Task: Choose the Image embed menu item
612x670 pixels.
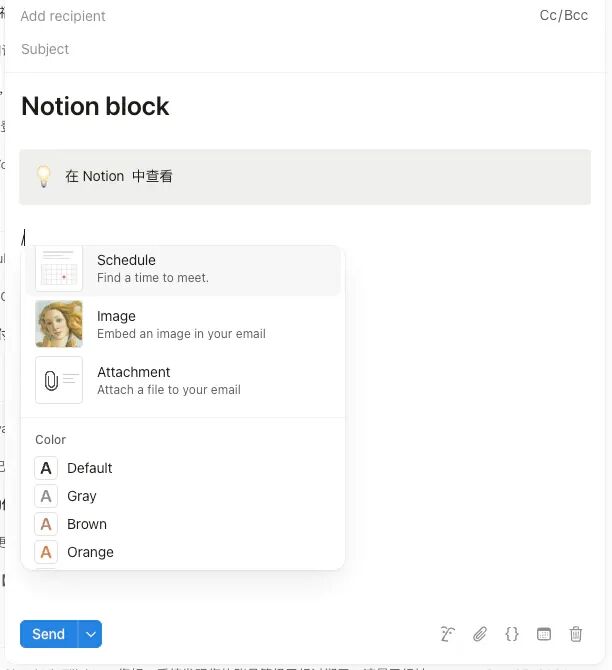Action: tap(183, 324)
